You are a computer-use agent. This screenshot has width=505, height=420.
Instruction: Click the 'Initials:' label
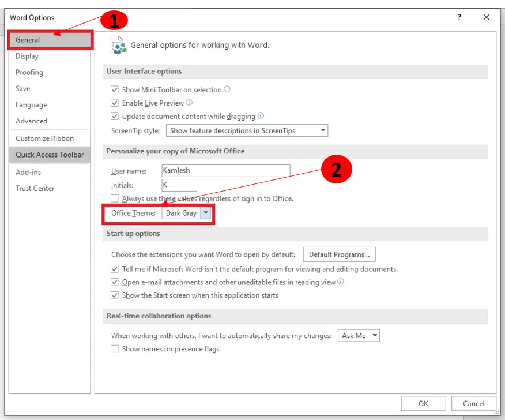[122, 185]
